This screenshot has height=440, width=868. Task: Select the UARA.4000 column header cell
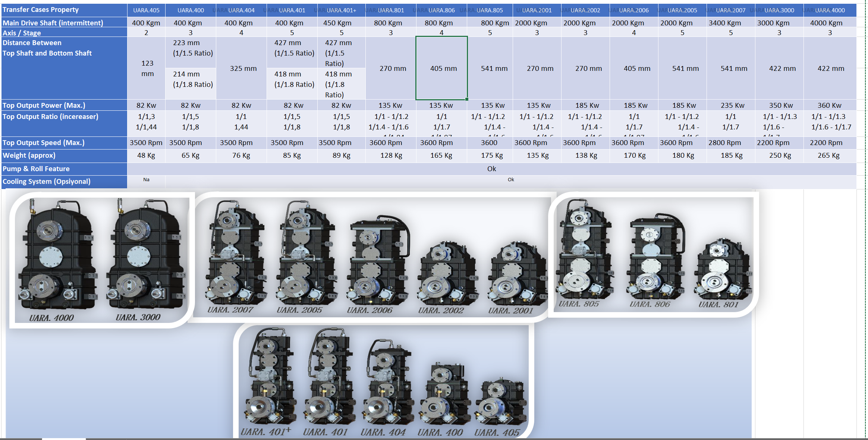pos(830,10)
